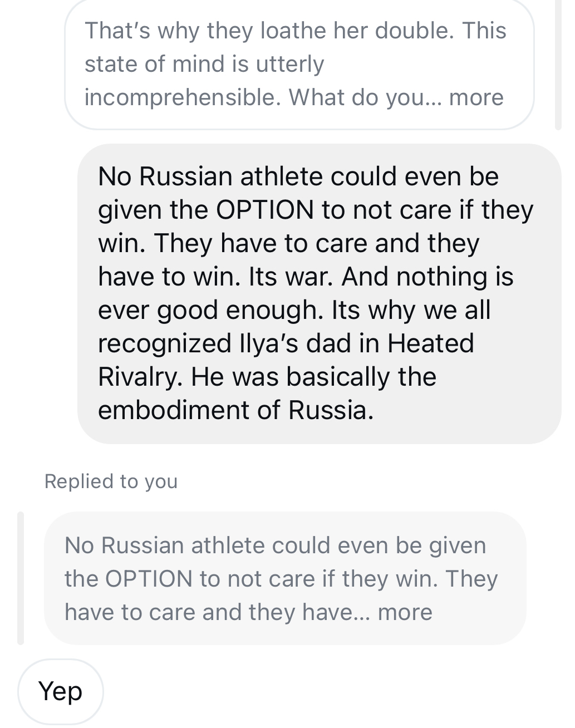Expand the replied quote via its "more" link
575x728 pixels.
[x=405, y=612]
